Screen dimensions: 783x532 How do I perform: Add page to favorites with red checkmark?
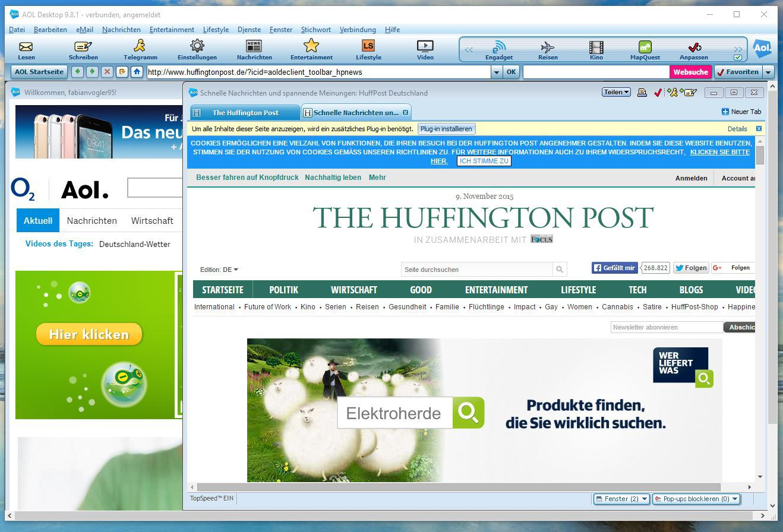(x=658, y=93)
